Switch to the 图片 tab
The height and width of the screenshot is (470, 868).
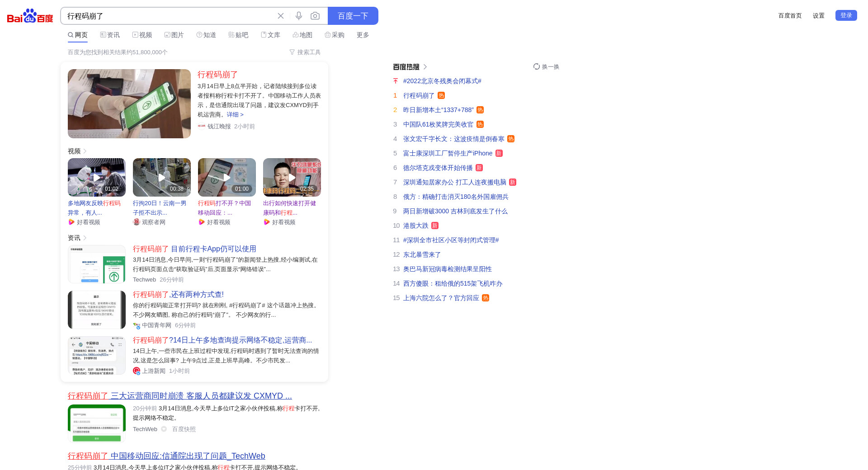[174, 35]
